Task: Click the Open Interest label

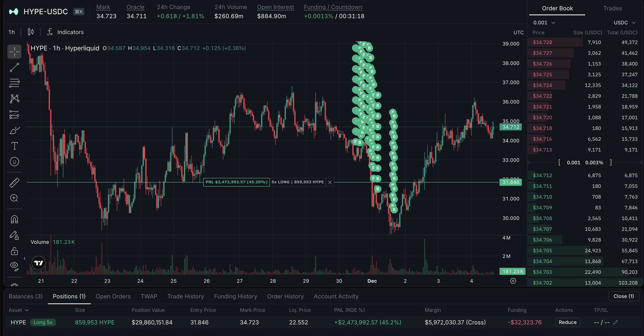Action: point(275,7)
